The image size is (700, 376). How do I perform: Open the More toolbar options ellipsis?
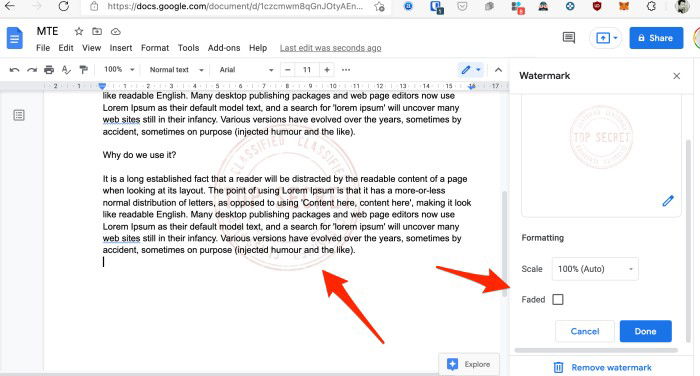pos(346,70)
